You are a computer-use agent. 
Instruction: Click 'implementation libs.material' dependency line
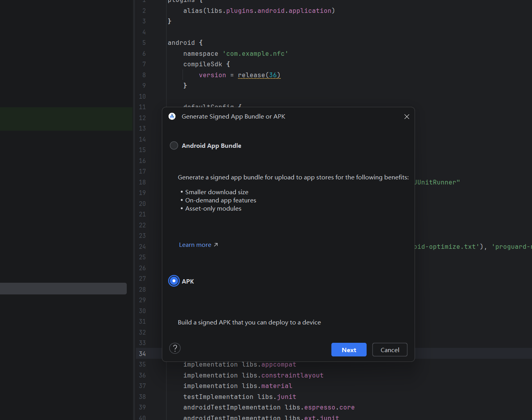click(238, 386)
